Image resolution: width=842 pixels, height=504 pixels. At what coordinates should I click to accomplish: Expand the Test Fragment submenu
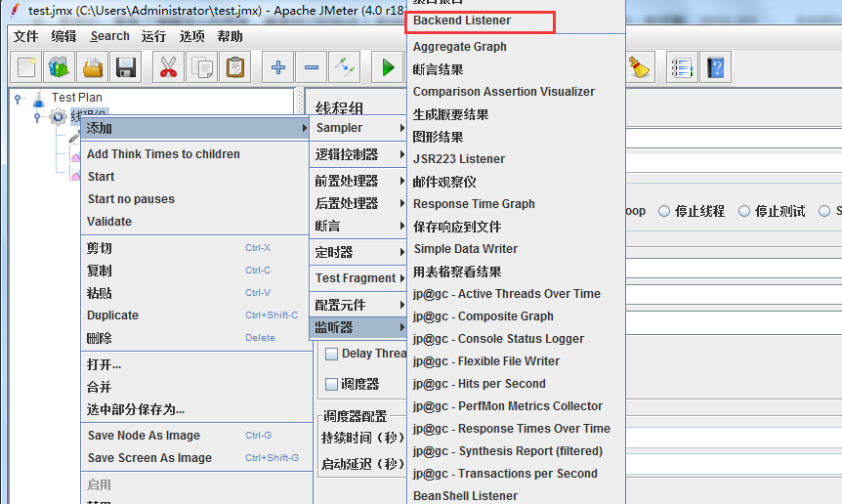(358, 278)
